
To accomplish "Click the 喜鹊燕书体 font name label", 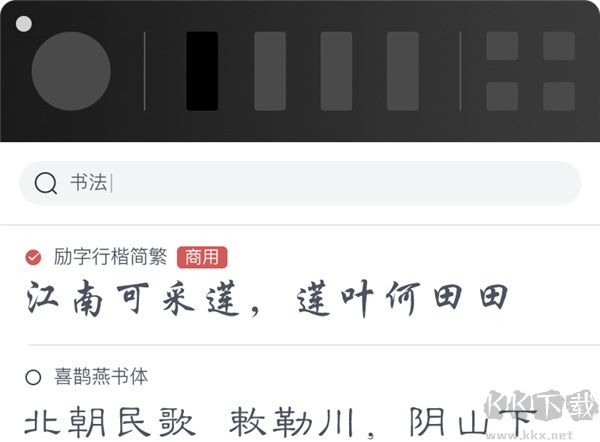I will tap(101, 377).
